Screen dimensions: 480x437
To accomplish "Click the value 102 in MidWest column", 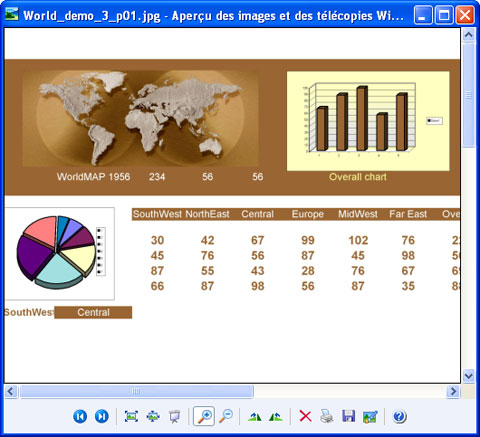I will (358, 240).
